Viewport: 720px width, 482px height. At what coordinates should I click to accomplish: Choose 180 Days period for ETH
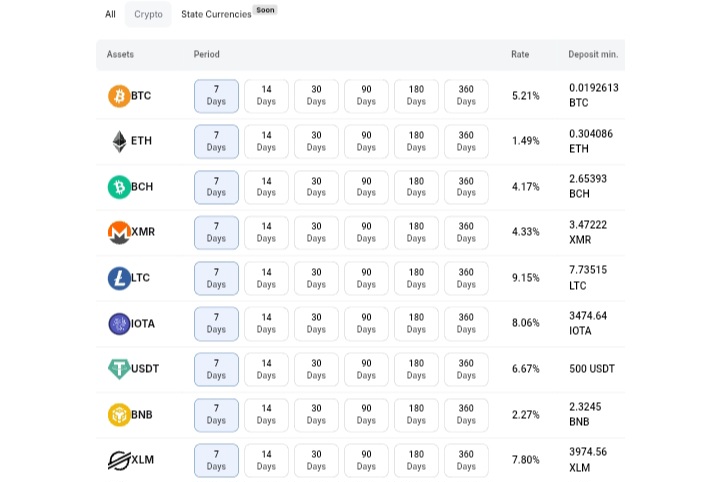(416, 141)
